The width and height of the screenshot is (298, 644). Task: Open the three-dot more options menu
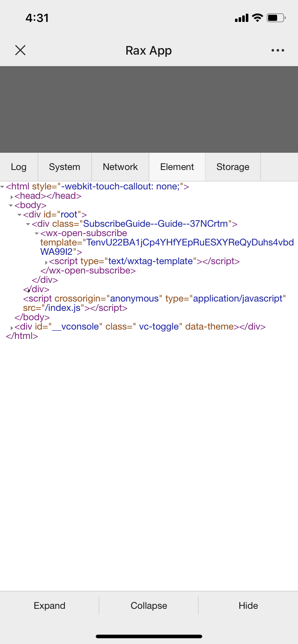click(278, 50)
